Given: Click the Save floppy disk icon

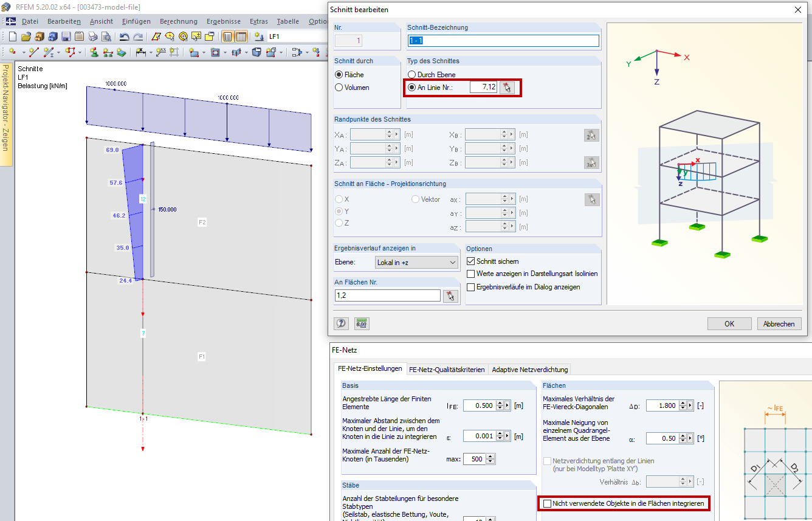Looking at the screenshot, I should tap(66, 36).
